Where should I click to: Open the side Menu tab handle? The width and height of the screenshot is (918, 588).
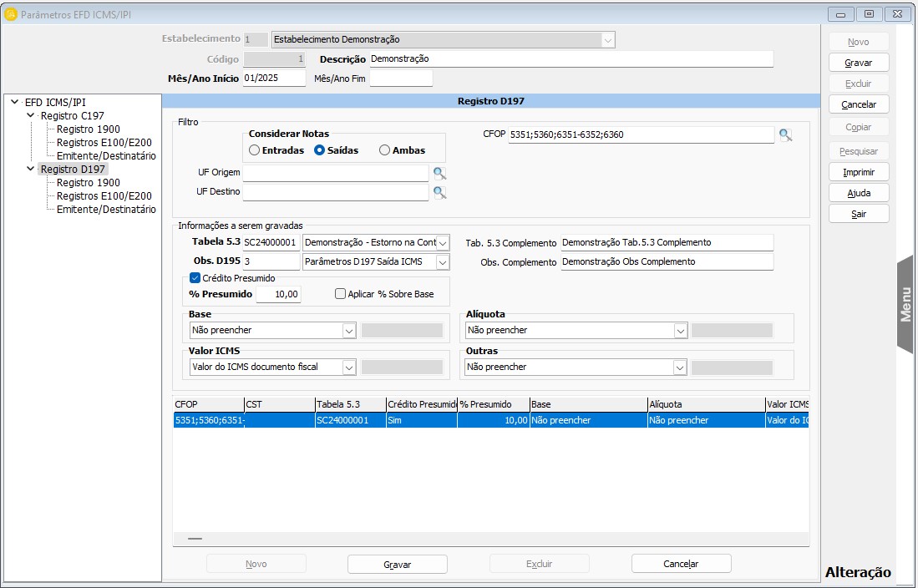(x=905, y=304)
